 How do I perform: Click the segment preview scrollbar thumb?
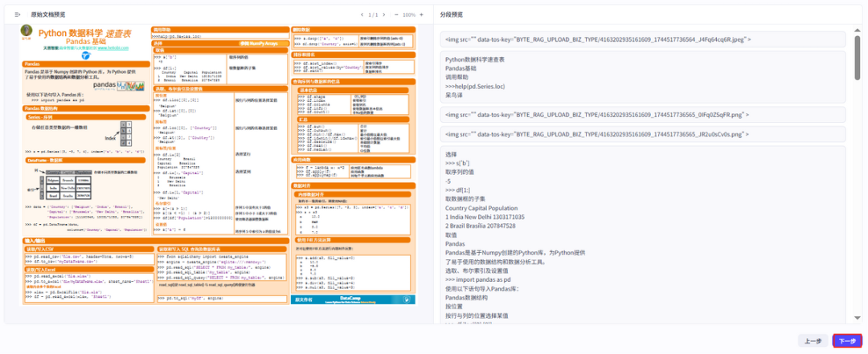click(857, 56)
